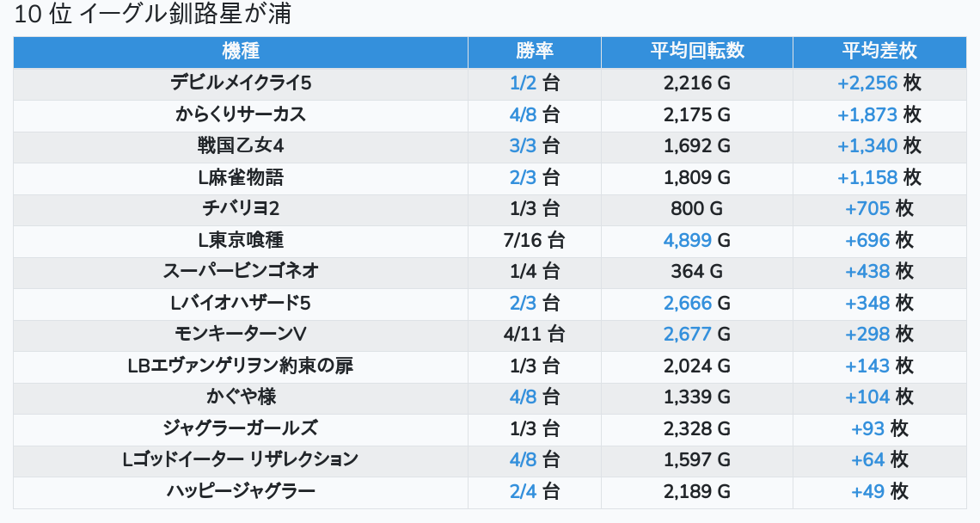The image size is (980, 523).
Task: Click ハッピージャグラー win rate 2/4
Action: [523, 491]
